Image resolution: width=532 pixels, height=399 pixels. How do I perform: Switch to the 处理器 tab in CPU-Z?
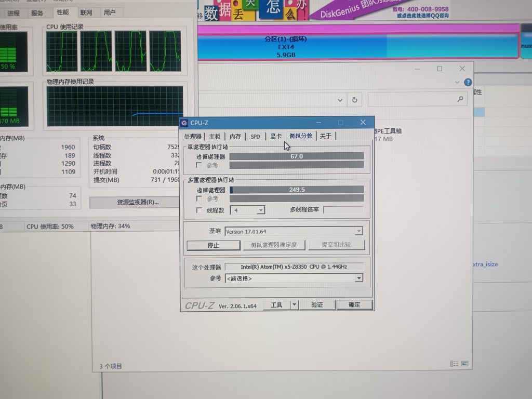[193, 136]
